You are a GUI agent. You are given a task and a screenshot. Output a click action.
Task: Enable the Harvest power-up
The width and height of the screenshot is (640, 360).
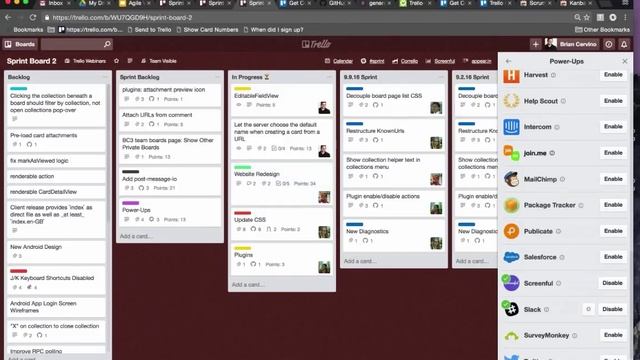[x=613, y=75]
